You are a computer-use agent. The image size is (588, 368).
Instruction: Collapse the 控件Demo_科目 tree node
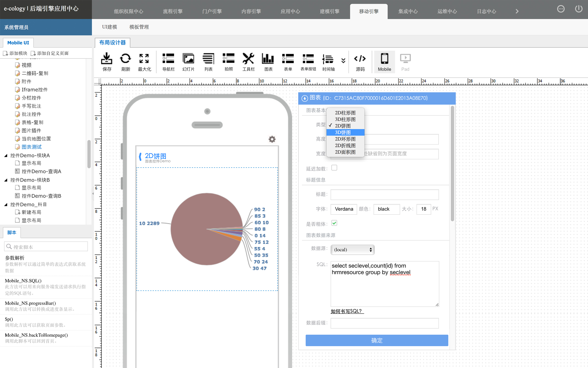pos(6,205)
